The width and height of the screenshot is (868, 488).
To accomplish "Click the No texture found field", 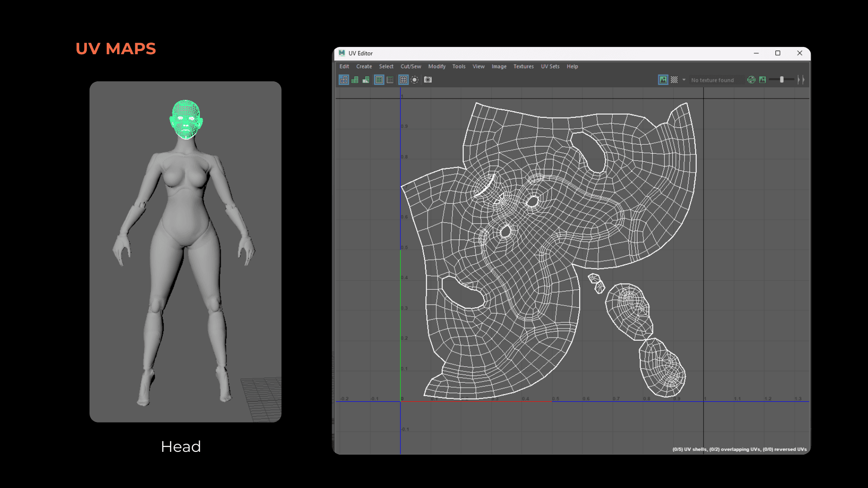I will coord(714,80).
